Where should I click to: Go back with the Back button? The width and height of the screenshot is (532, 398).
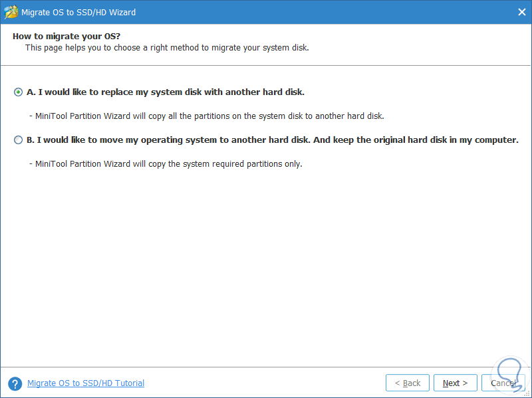[408, 383]
